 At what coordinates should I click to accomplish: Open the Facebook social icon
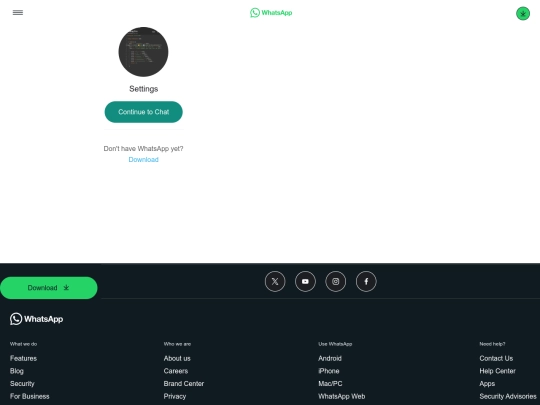coord(366,282)
